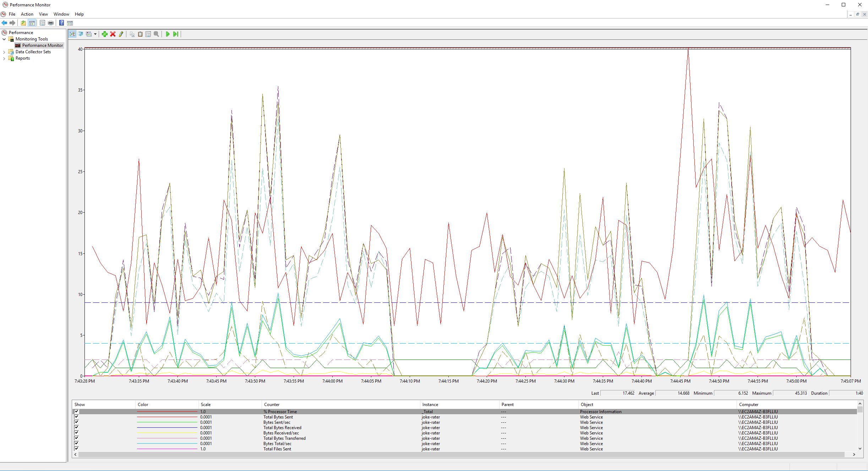Open the graph Properties dialog
The image size is (868, 471).
[148, 34]
